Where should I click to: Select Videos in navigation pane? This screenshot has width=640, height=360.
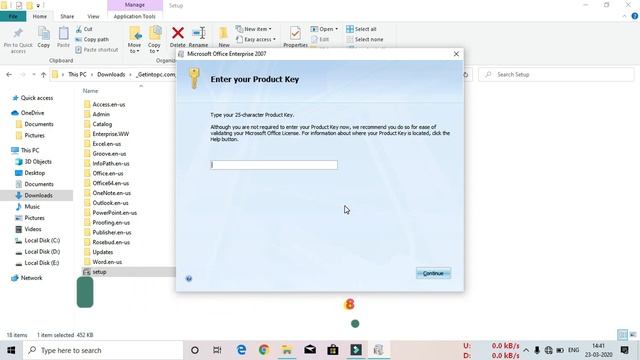(33, 229)
